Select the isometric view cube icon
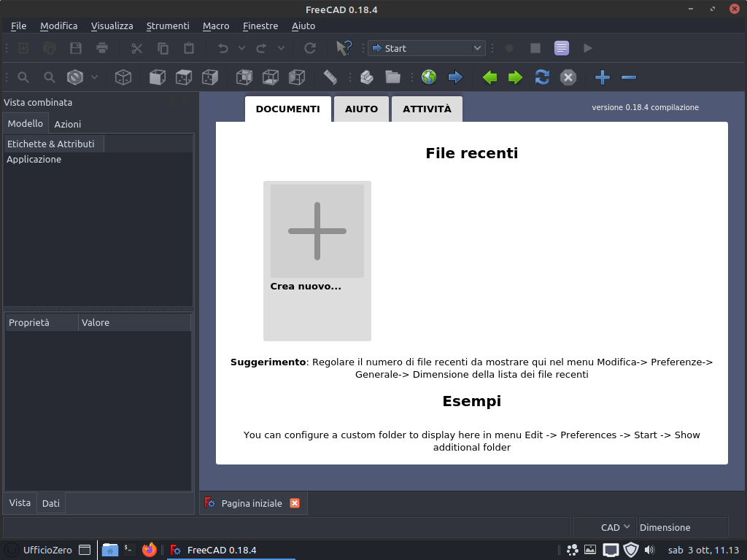The width and height of the screenshot is (747, 560). tap(123, 77)
